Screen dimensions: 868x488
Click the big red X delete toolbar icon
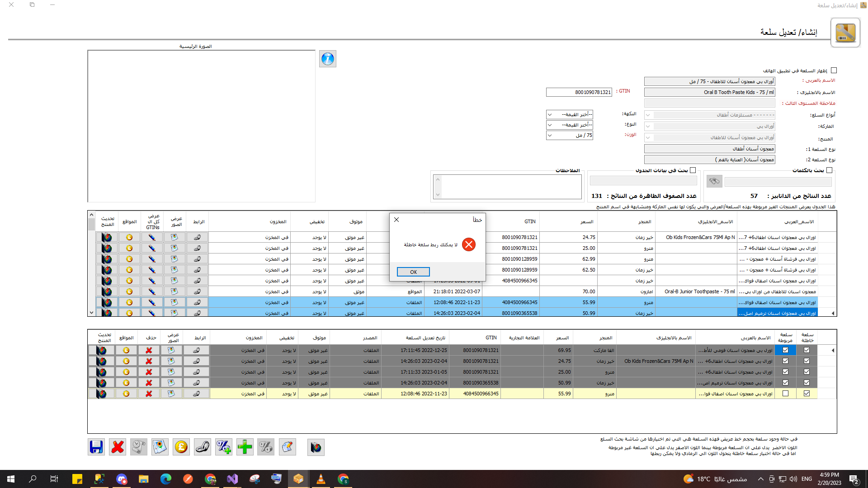tap(118, 447)
